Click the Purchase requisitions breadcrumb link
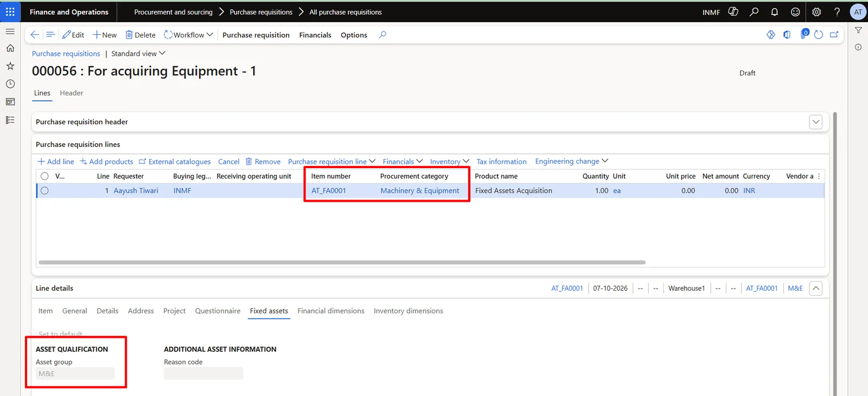 click(x=66, y=54)
